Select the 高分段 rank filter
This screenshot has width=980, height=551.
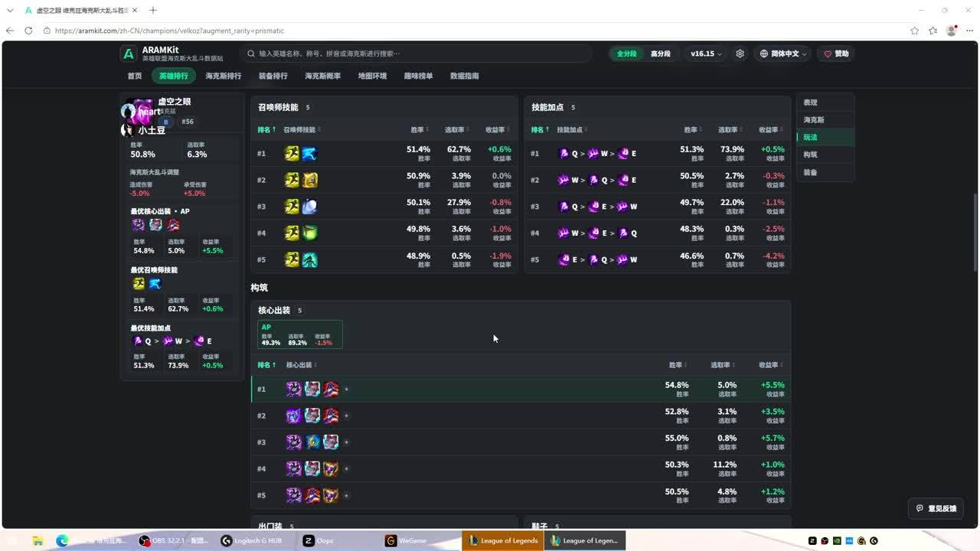pyautogui.click(x=660, y=54)
